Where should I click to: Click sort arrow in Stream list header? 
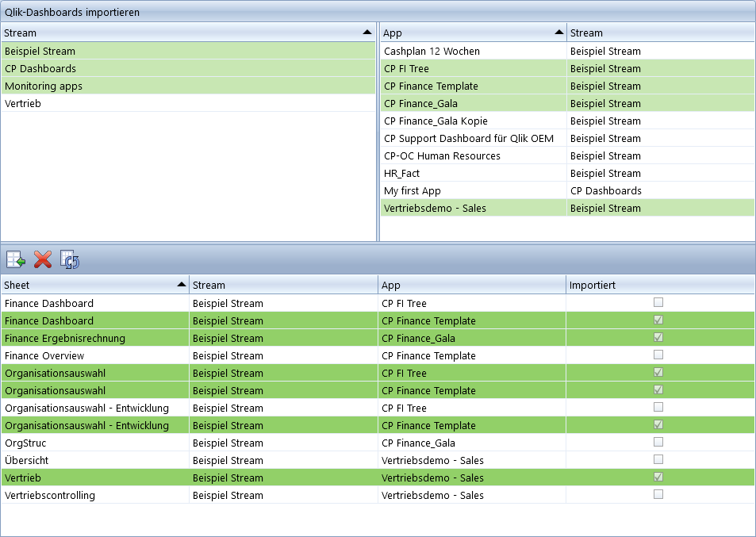click(367, 33)
